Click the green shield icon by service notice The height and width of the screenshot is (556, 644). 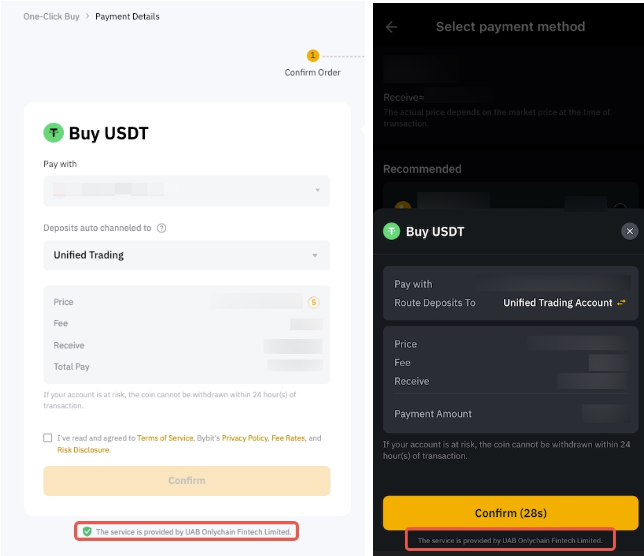pos(87,532)
